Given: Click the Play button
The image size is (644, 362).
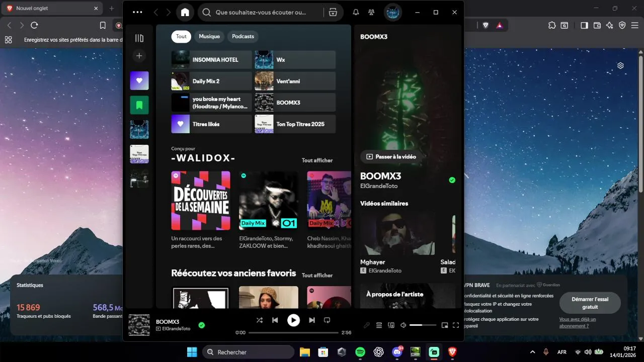Looking at the screenshot, I should tap(293, 320).
